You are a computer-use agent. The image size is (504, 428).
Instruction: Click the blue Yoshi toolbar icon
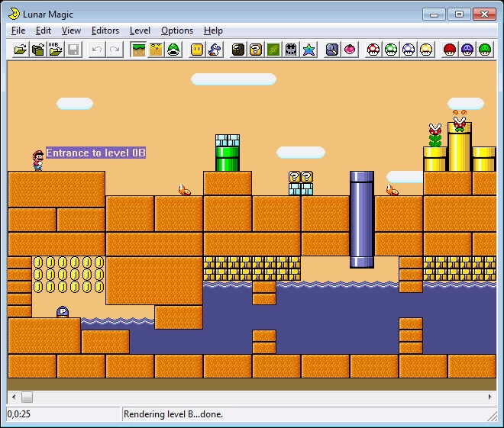click(x=215, y=50)
